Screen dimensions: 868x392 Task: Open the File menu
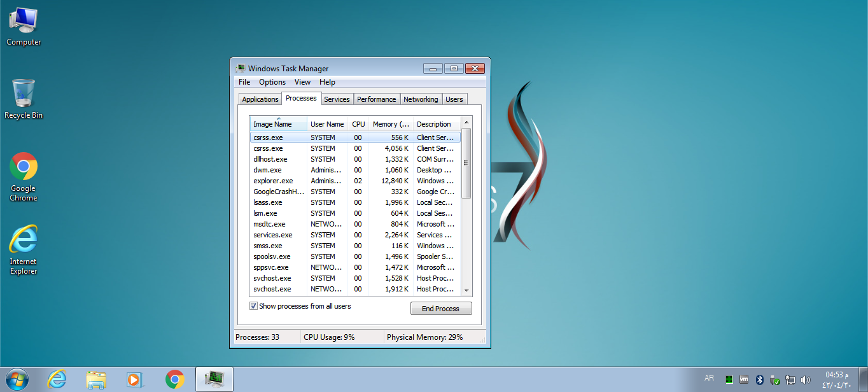pos(244,82)
